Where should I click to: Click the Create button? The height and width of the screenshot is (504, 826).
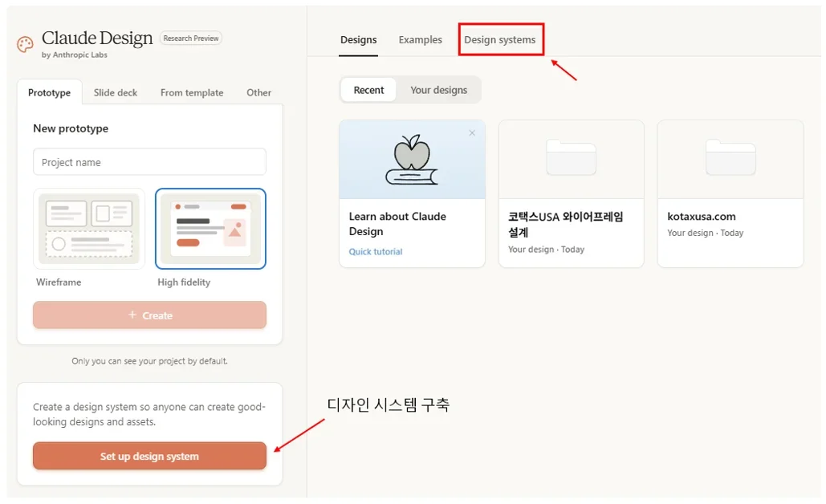coord(149,315)
